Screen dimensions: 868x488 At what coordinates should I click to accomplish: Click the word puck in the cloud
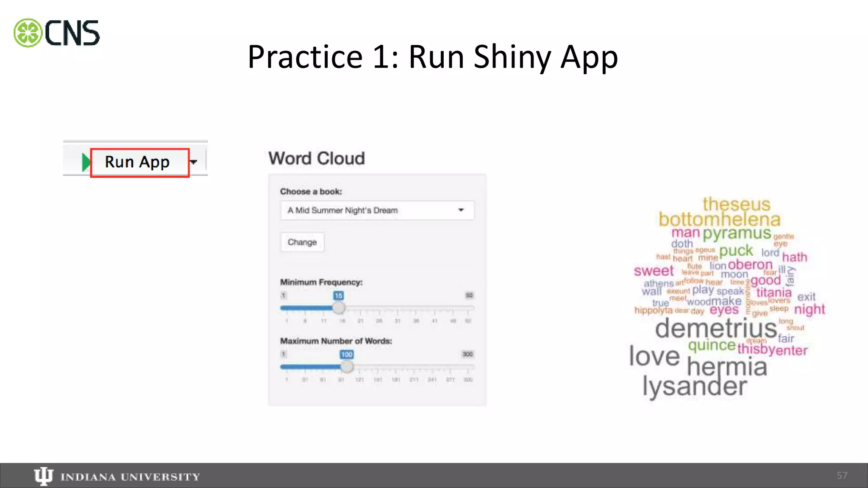pos(736,251)
